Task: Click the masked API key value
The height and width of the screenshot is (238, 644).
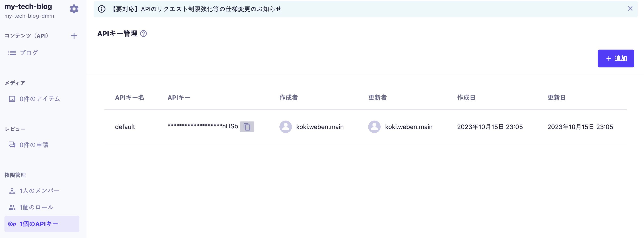Action: coord(203,126)
